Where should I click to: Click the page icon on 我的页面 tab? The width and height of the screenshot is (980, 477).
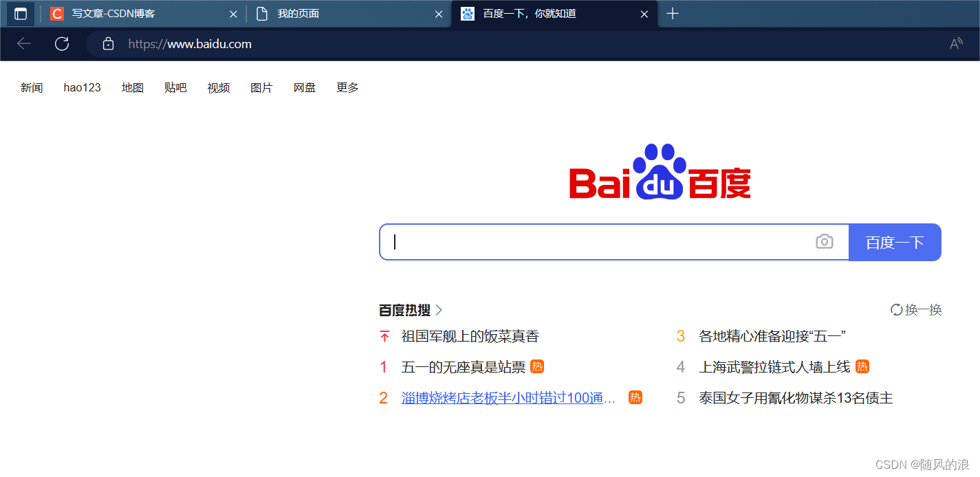(x=261, y=14)
